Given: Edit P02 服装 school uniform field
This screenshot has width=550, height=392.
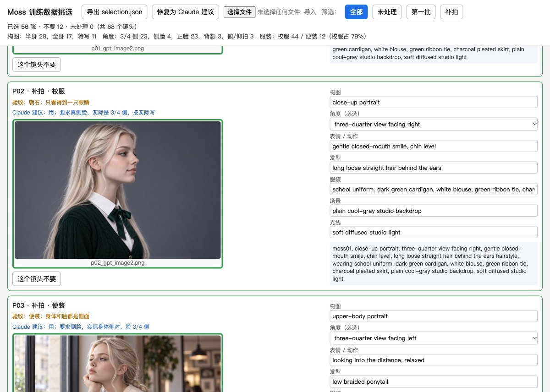Looking at the screenshot, I should (434, 189).
